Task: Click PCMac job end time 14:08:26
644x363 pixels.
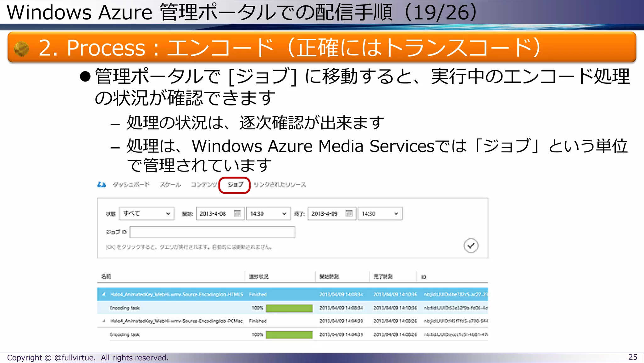Action: click(395, 321)
